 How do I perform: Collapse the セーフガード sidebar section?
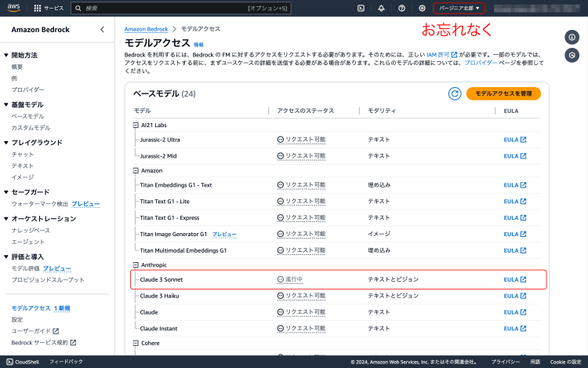click(x=6, y=192)
